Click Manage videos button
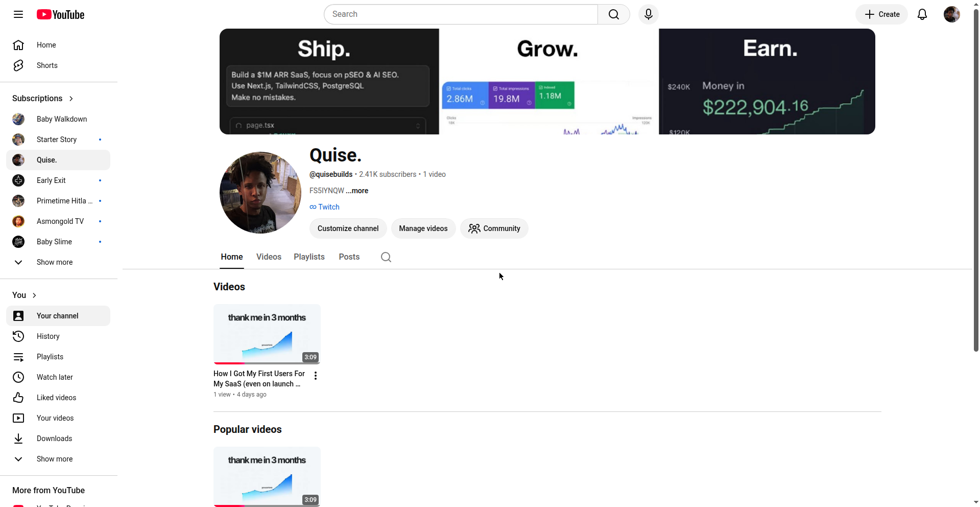 pos(423,228)
